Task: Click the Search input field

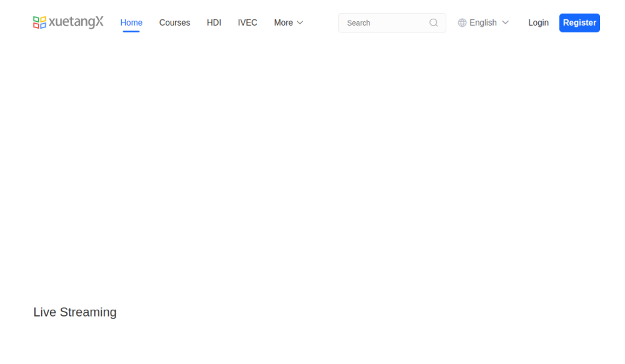Action: [x=392, y=22]
